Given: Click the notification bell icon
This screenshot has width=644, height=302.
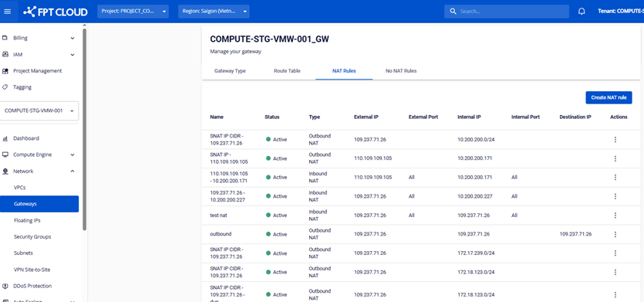Looking at the screenshot, I should 582,12.
